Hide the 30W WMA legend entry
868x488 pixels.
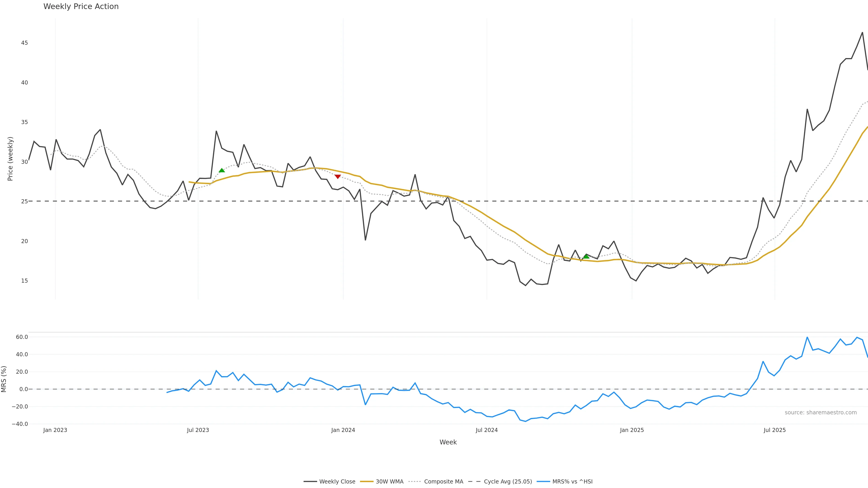(389, 482)
